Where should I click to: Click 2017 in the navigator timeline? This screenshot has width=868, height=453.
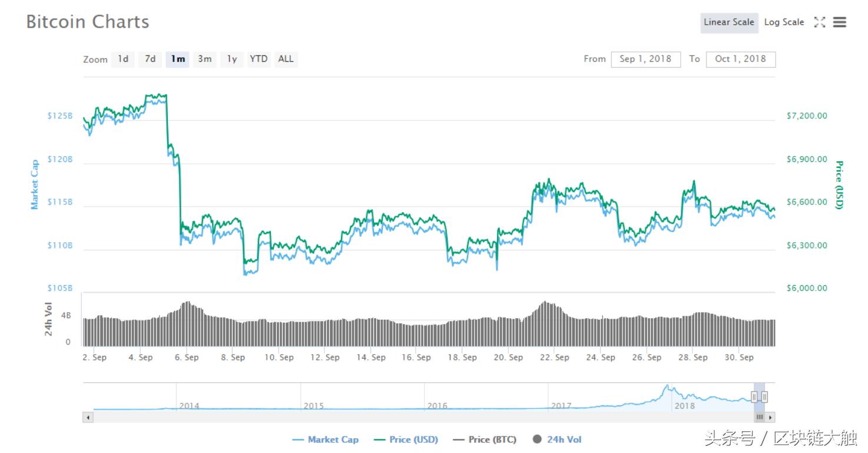(x=561, y=406)
